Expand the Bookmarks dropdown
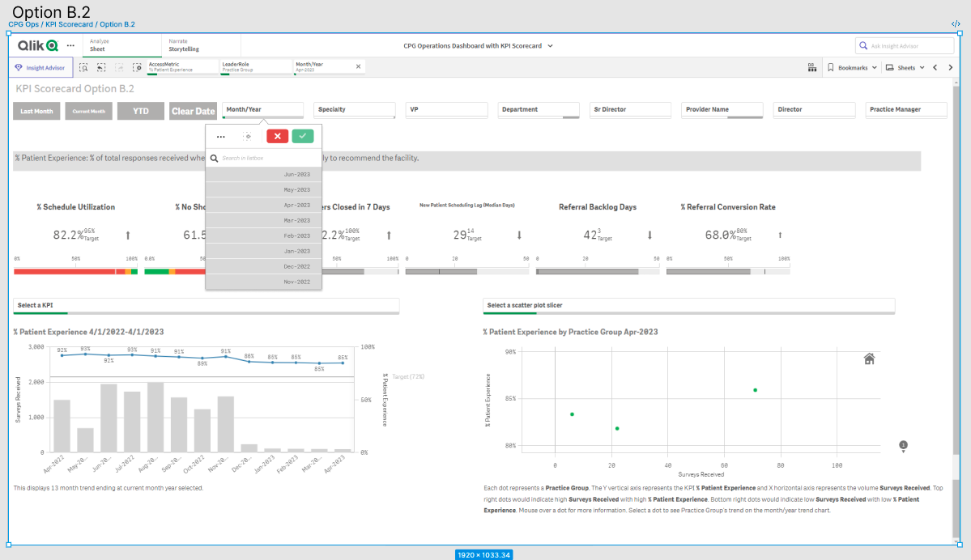The width and height of the screenshot is (971, 560). 875,67
